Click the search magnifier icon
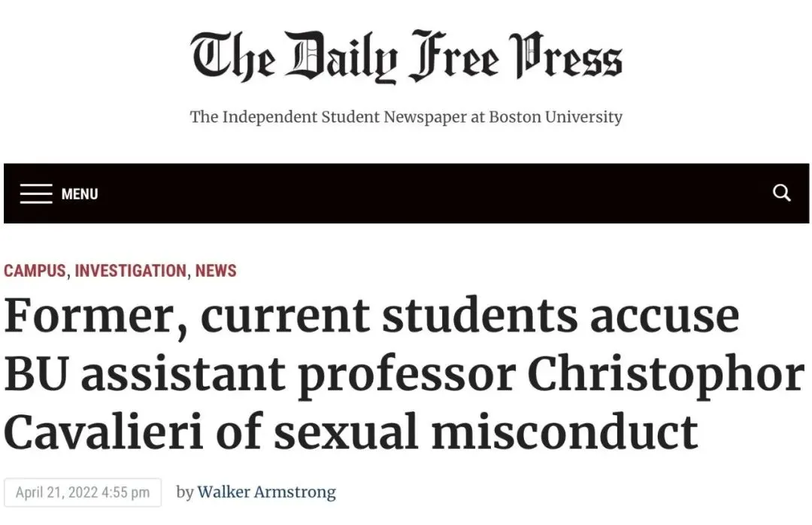 [x=782, y=193]
